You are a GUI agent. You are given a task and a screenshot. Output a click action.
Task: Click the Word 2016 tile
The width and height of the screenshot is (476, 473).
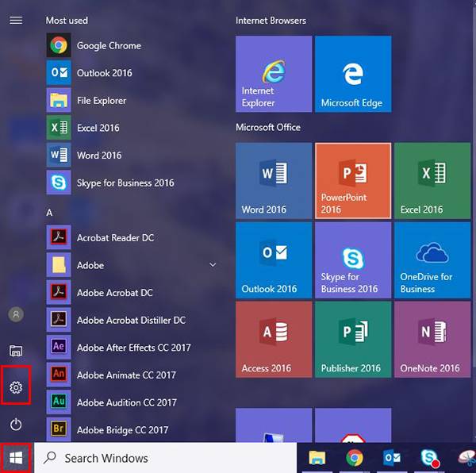click(x=274, y=181)
